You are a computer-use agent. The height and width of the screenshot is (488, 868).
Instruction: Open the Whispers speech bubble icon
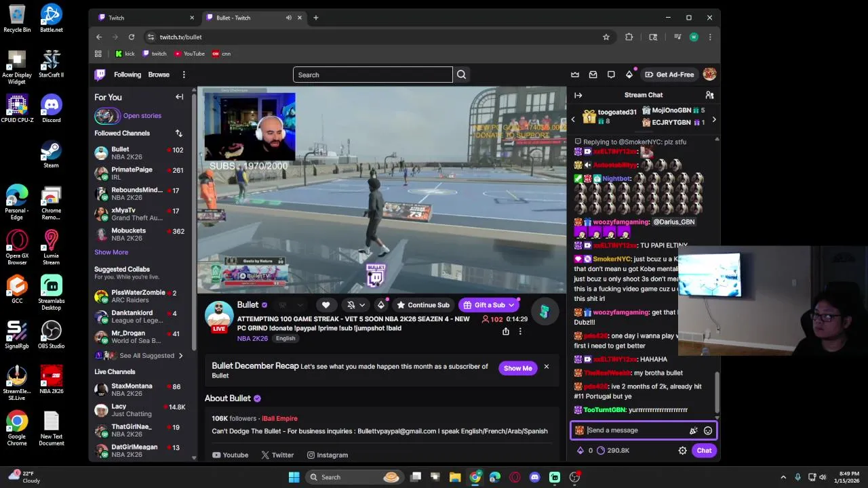[611, 75]
